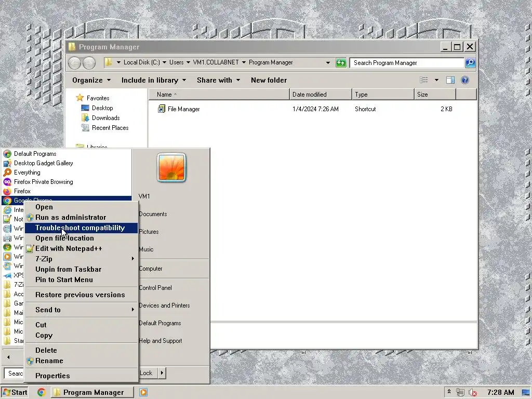Click the Desktop icon under Favorites
Image resolution: width=532 pixels, height=399 pixels.
click(x=85, y=108)
